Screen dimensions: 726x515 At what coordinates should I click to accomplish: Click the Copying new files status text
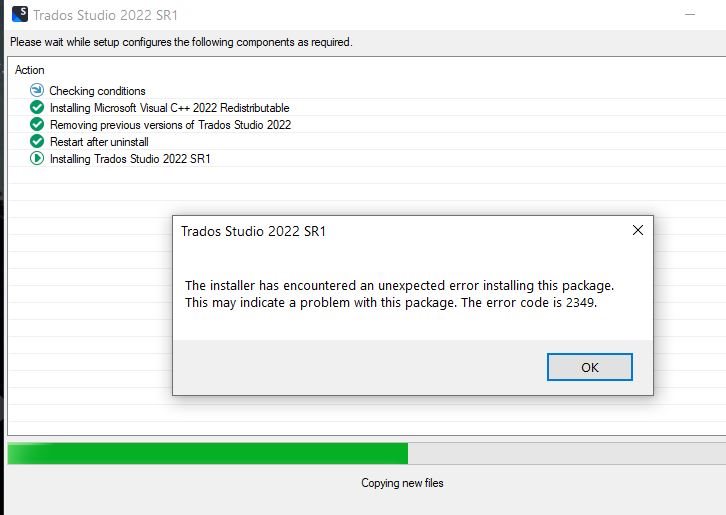pyautogui.click(x=402, y=483)
